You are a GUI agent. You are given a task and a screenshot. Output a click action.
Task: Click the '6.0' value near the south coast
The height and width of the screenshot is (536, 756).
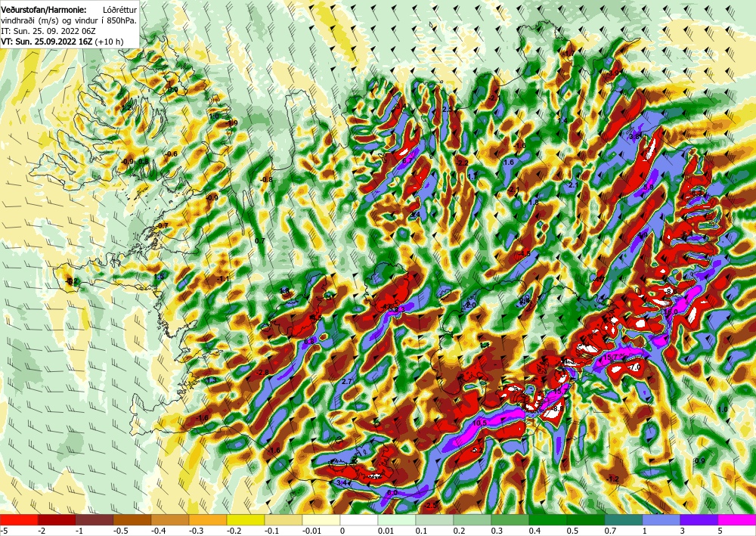click(392, 493)
